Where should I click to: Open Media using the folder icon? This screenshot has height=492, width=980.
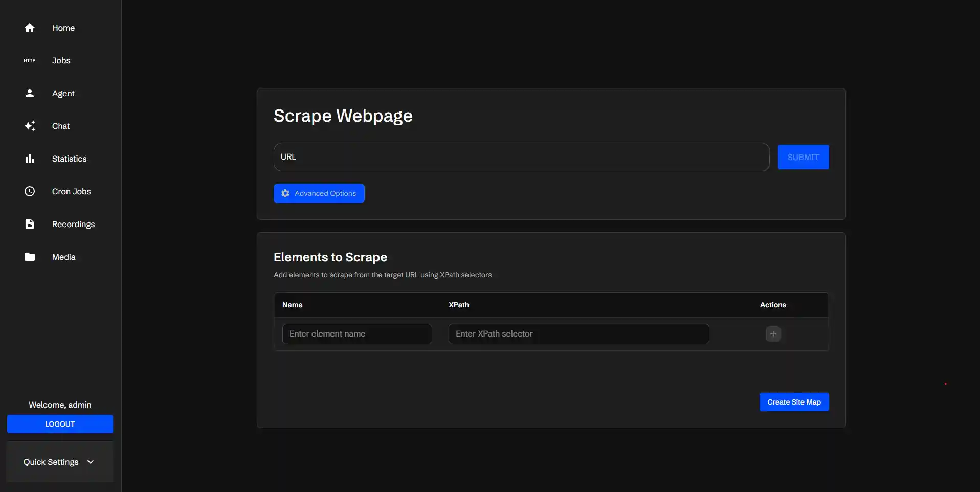[x=29, y=256]
